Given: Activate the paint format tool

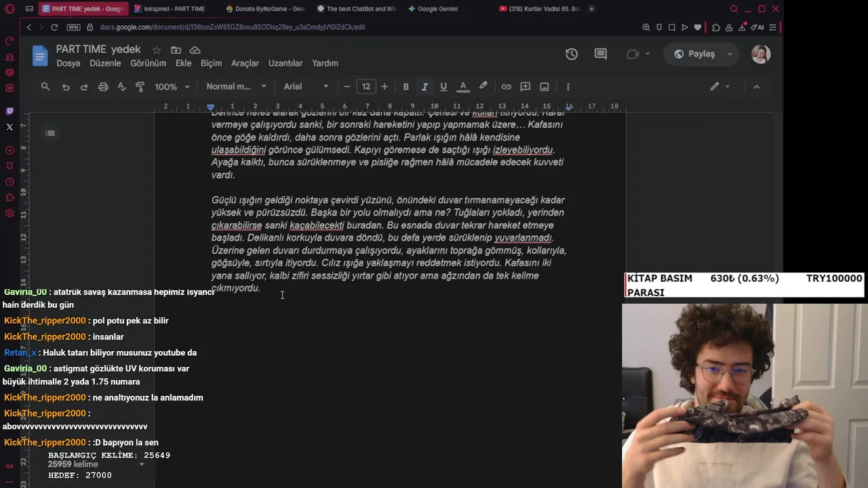Looking at the screenshot, I should (x=140, y=87).
